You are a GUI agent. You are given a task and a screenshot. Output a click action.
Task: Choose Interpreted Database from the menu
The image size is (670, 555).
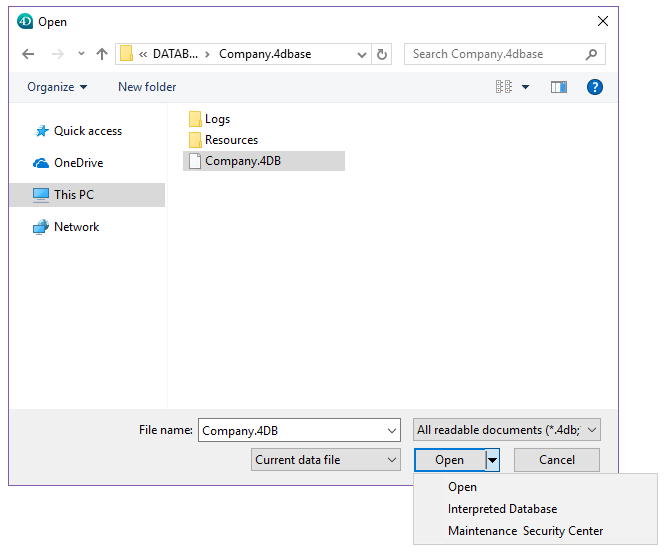point(502,509)
